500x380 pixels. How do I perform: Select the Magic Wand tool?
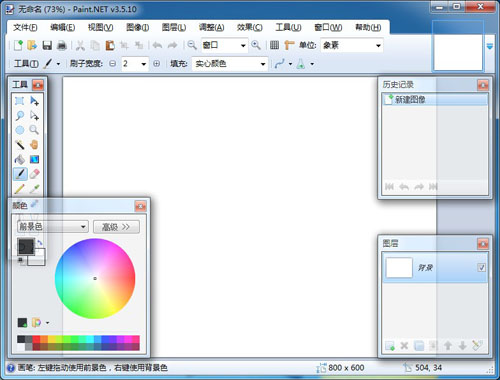[x=20, y=145]
